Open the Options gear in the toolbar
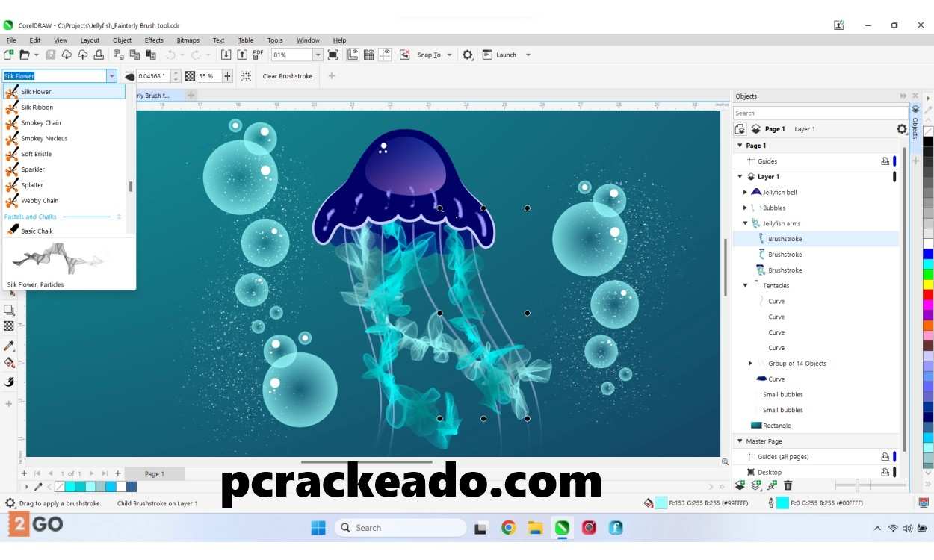Image resolution: width=934 pixels, height=560 pixels. pos(468,55)
